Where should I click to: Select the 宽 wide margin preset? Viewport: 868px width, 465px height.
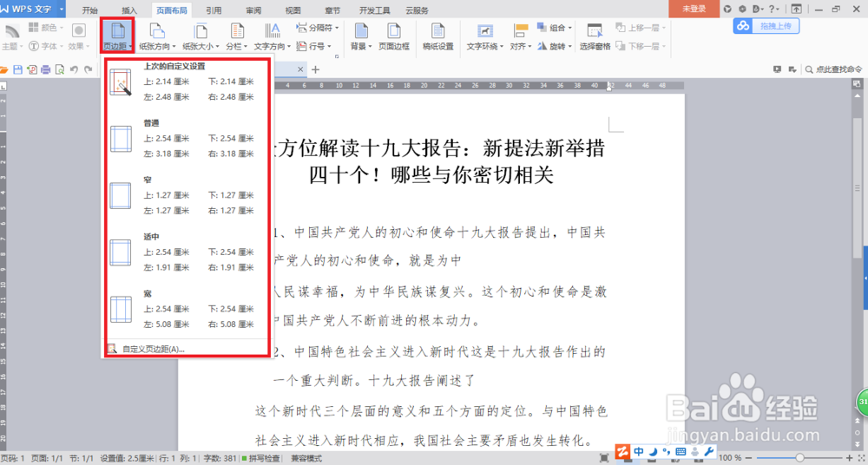[x=187, y=309]
